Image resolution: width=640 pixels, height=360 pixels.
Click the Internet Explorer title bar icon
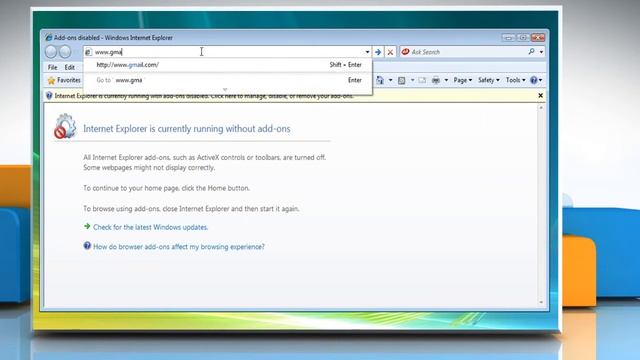(x=49, y=38)
